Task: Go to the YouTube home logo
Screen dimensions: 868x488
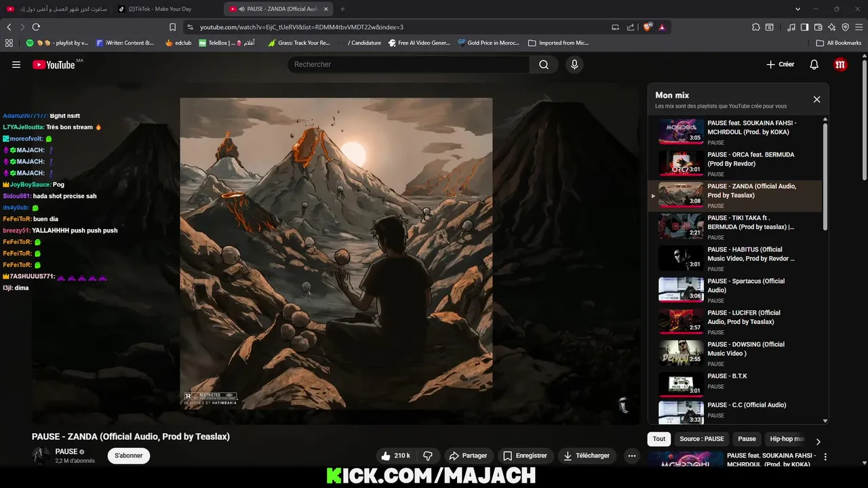Action: tap(54, 64)
